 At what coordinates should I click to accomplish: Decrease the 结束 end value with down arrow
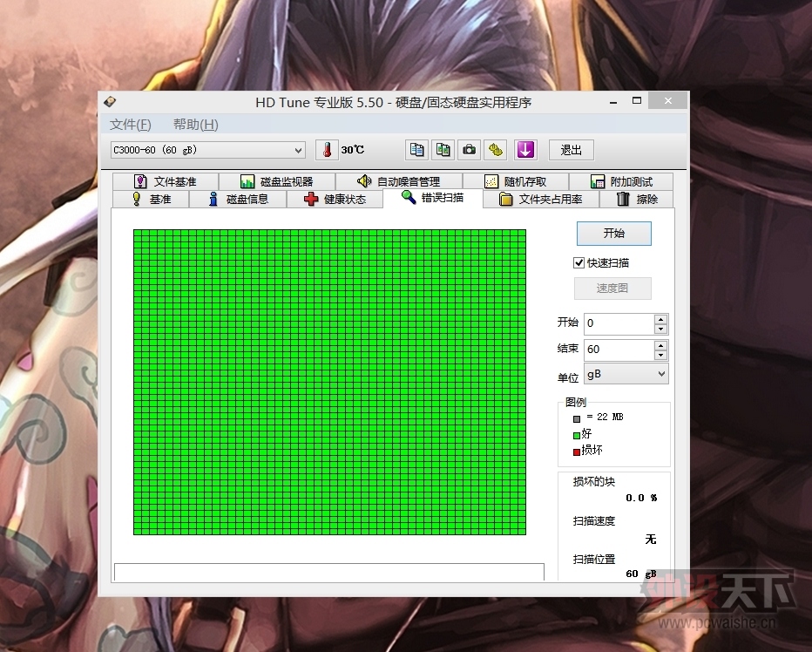660,355
